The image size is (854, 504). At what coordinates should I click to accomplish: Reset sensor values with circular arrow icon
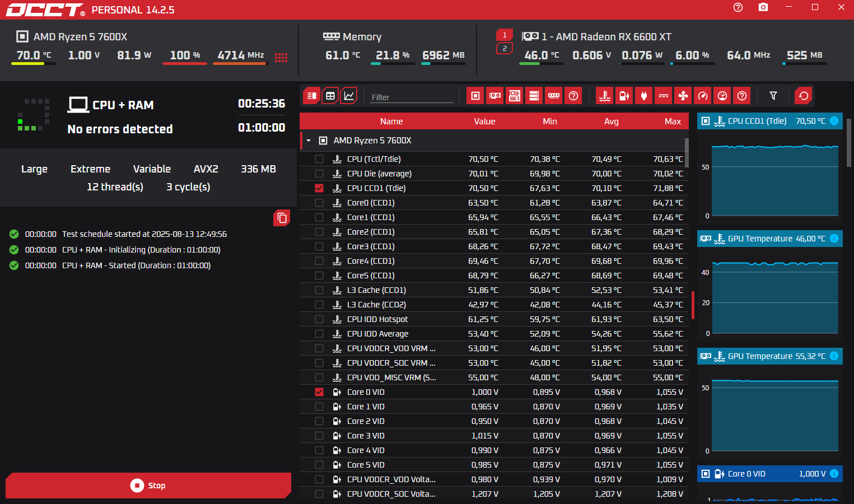(x=804, y=96)
